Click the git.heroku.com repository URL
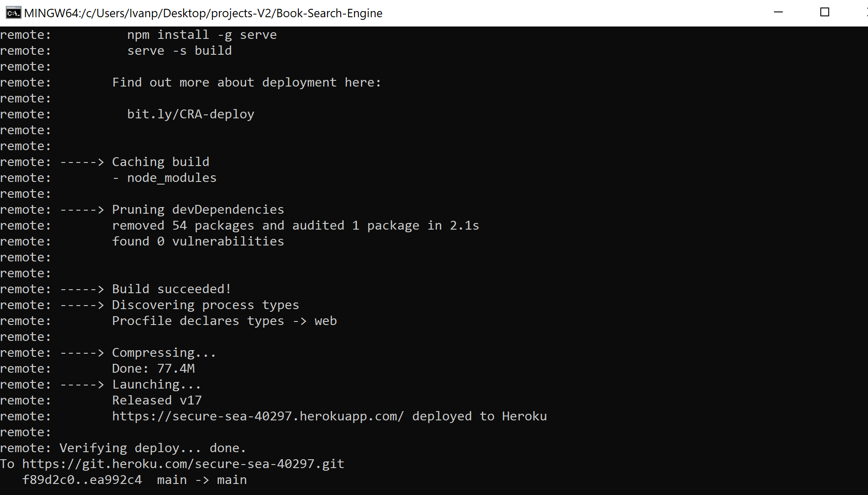Screen dimensions: 868x495 (184, 463)
